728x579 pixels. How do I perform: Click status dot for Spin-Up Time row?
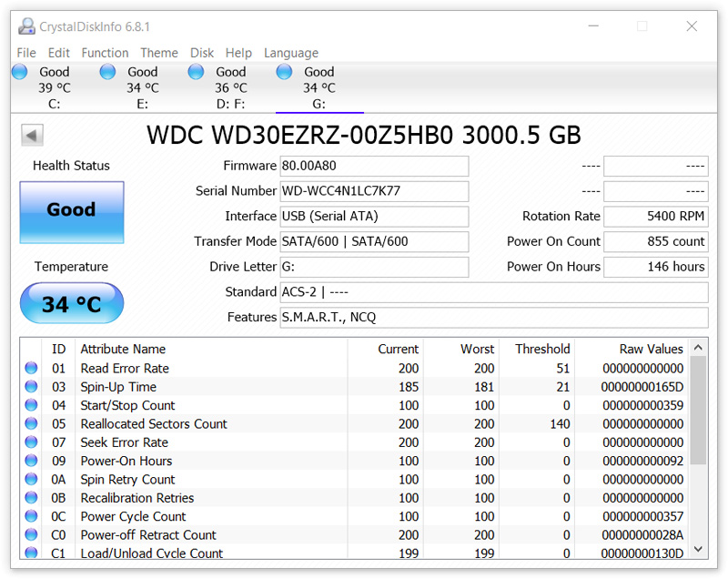tap(31, 386)
